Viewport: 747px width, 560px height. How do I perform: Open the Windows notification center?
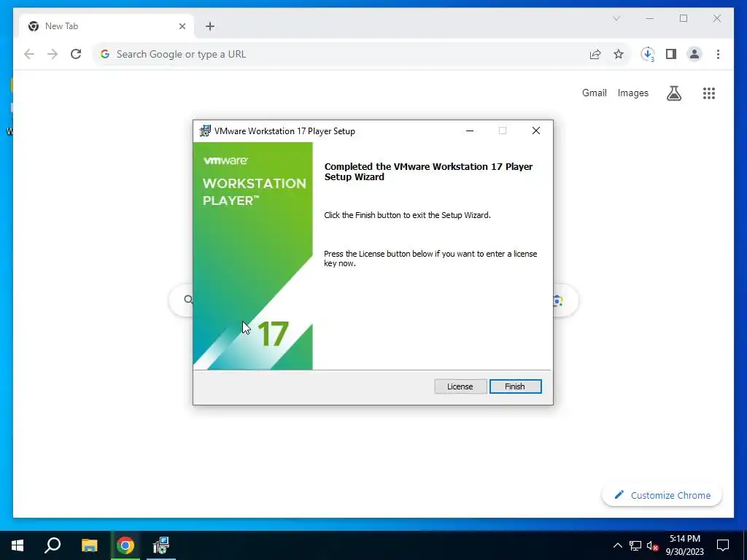coord(723,545)
